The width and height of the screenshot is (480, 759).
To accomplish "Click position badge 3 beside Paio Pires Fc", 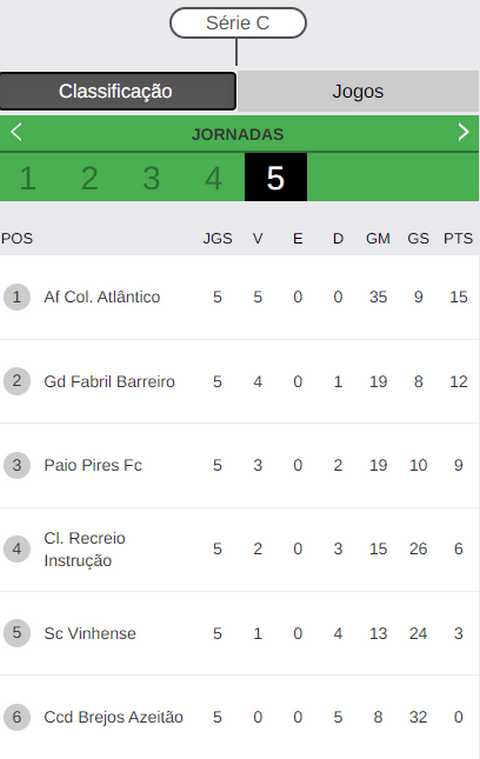I will click(x=17, y=465).
